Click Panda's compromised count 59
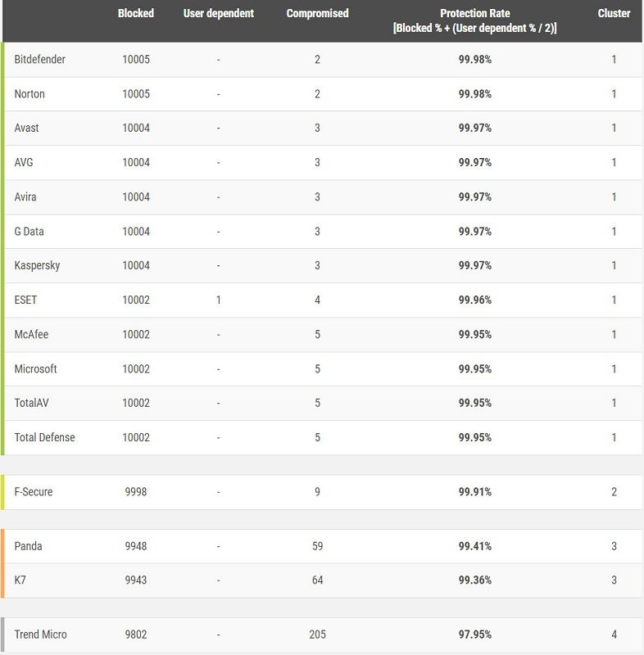 (x=317, y=546)
